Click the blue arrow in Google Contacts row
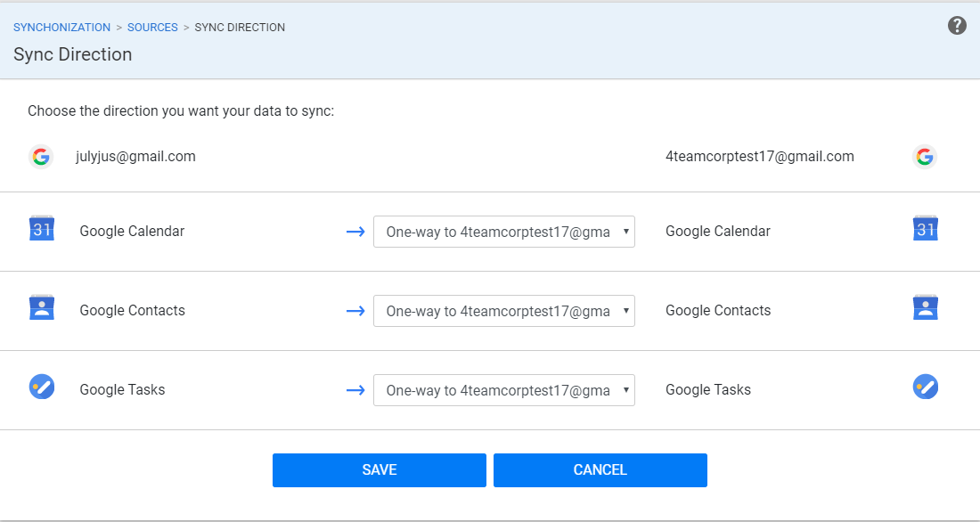 [355, 311]
